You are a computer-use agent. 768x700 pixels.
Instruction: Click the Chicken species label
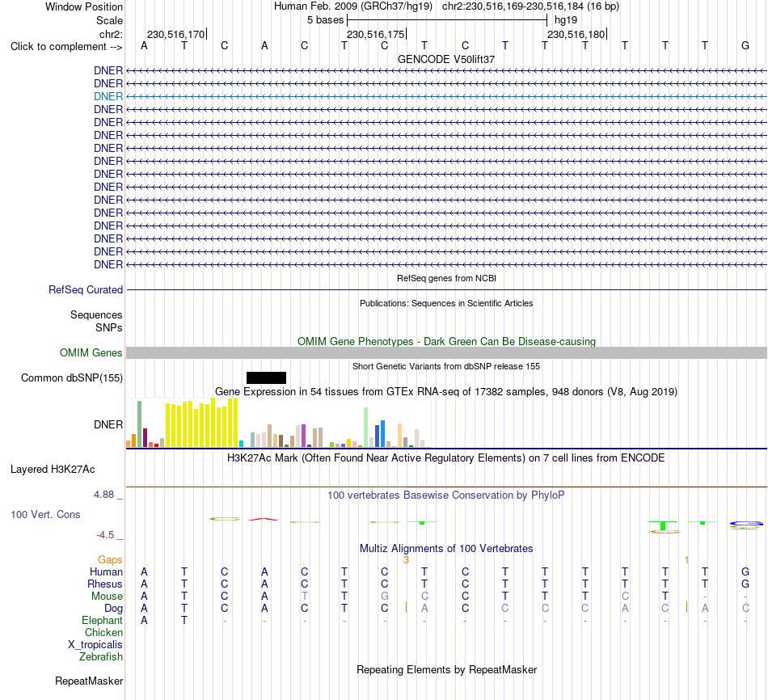click(x=103, y=632)
